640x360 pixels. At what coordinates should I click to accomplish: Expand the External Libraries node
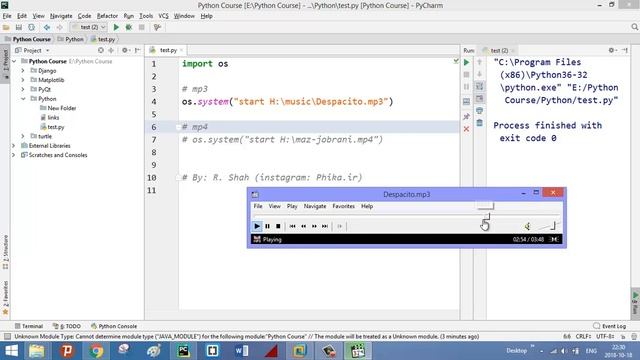click(x=14, y=146)
